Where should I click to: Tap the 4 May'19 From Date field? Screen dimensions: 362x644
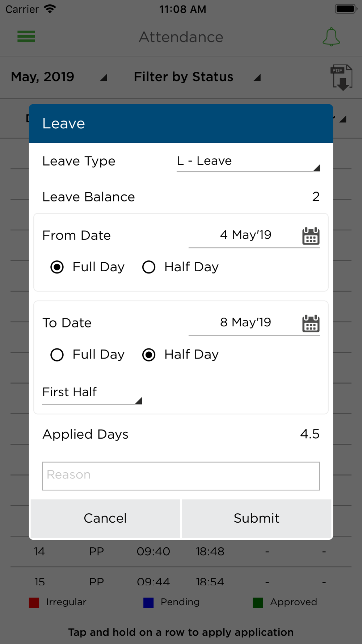tap(245, 235)
